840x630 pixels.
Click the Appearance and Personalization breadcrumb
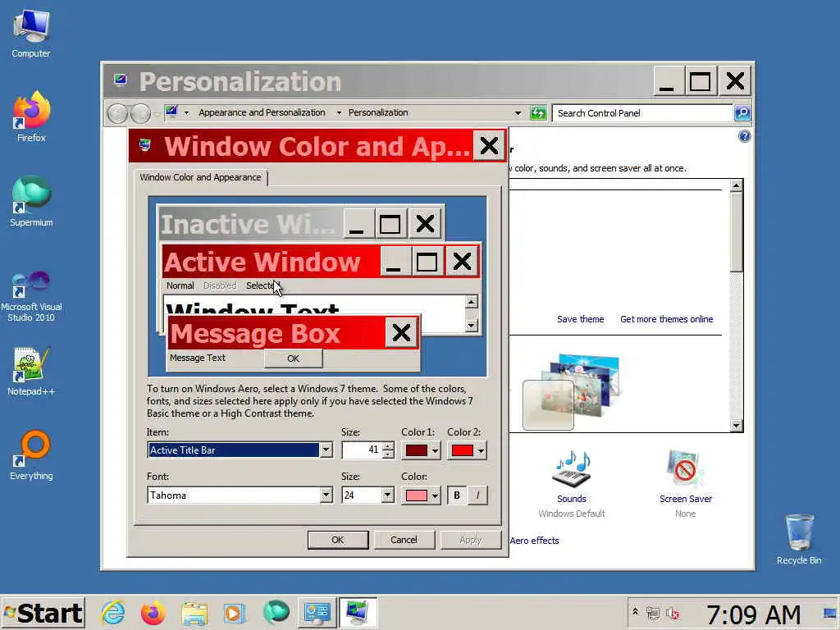(262, 112)
